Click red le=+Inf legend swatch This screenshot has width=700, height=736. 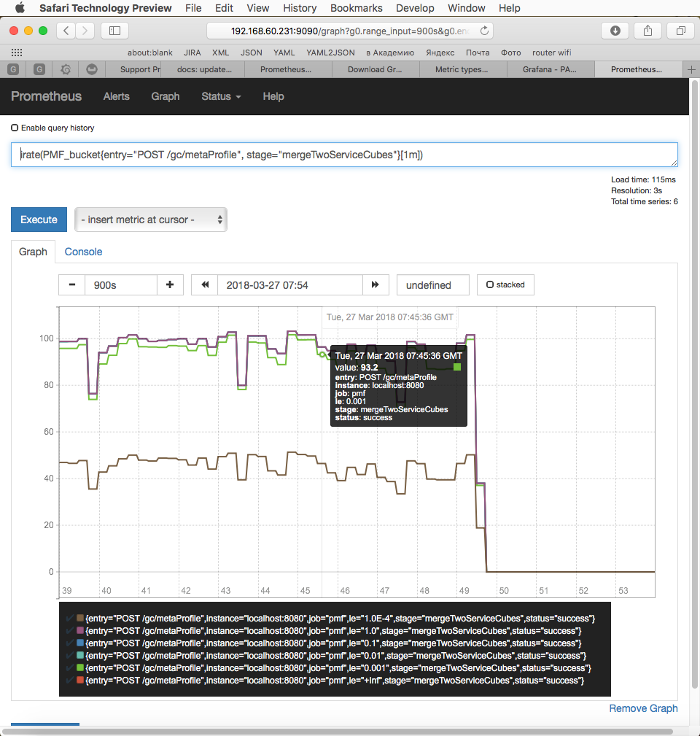tap(80, 680)
